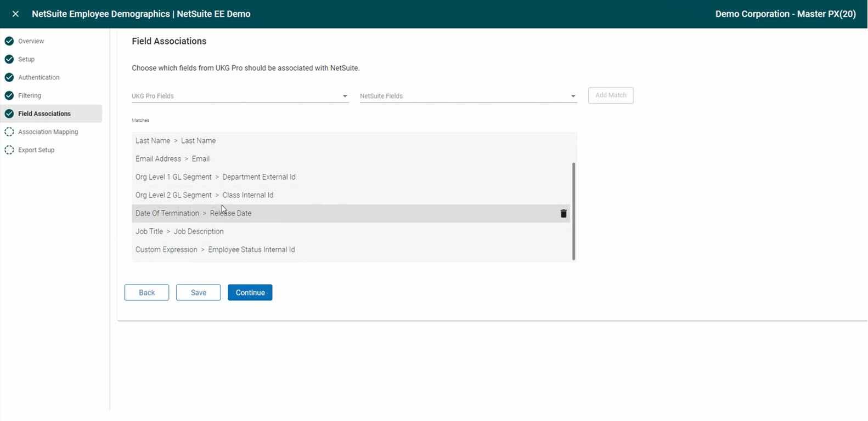Click the Association Mapping dashed circle icon
This screenshot has width=868, height=421.
click(9, 132)
